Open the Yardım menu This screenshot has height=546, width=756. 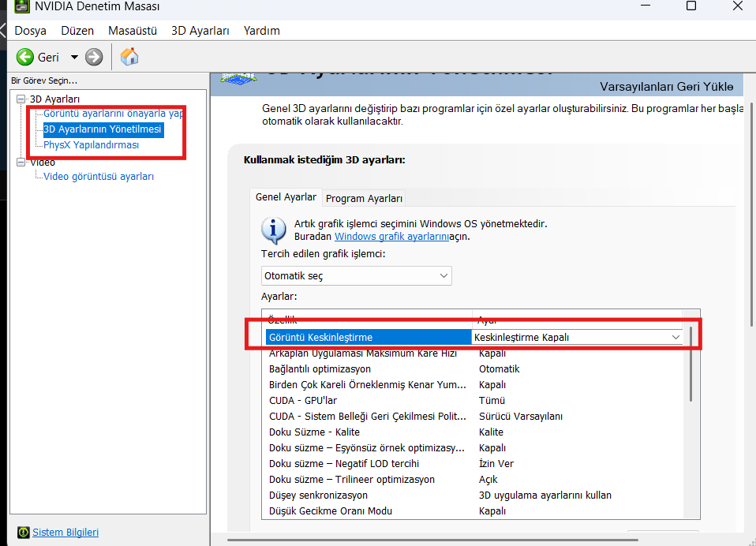262,31
